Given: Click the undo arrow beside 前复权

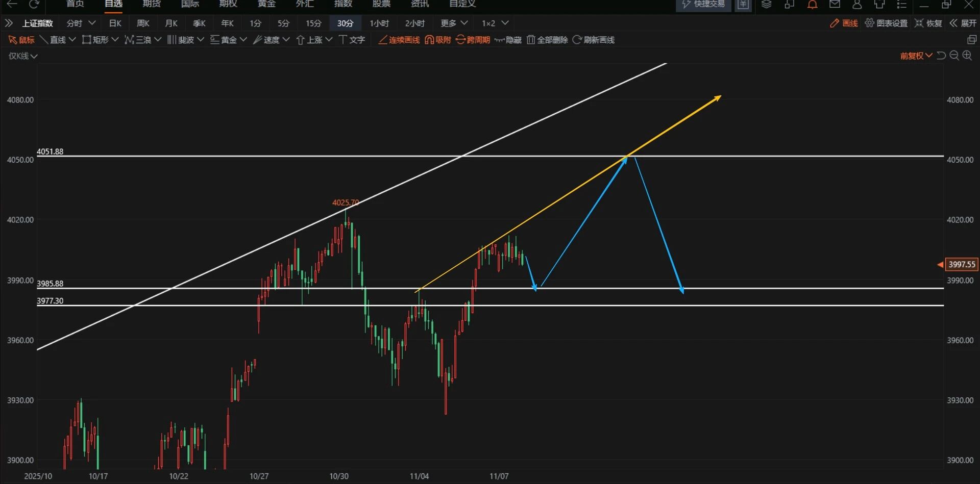Looking at the screenshot, I should click(x=941, y=56).
